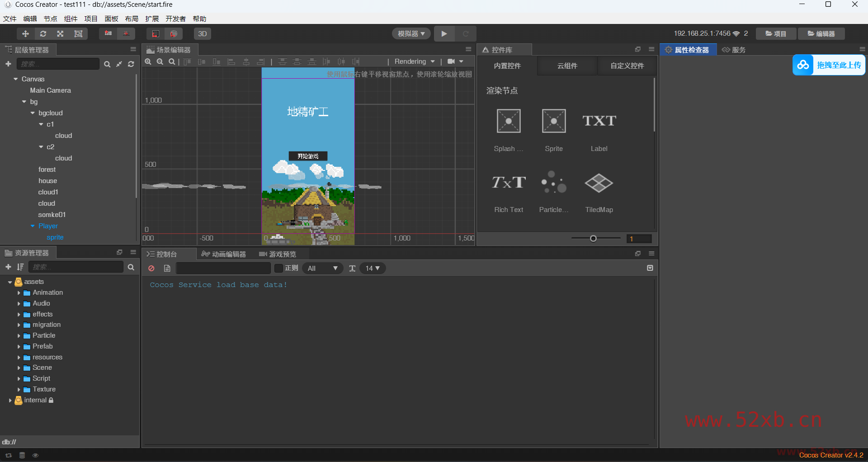This screenshot has width=868, height=462.
Task: Click the 项目 open project folder button
Action: 776,34
